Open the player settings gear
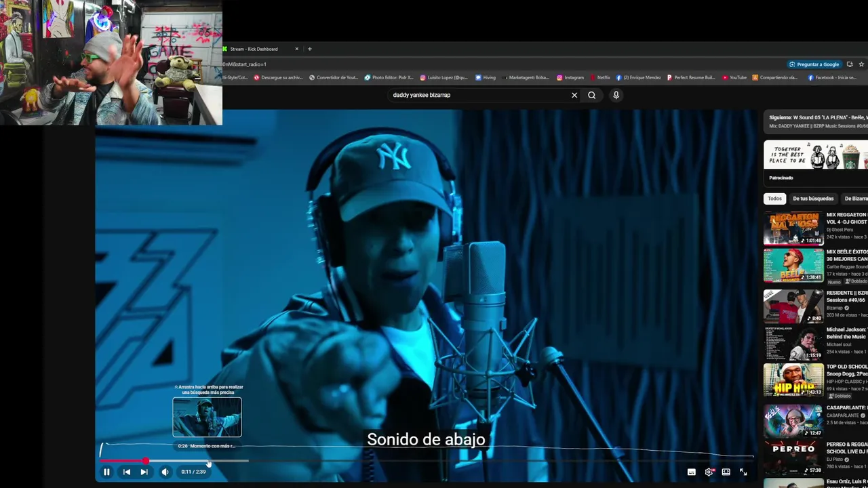The image size is (868, 488). pyautogui.click(x=709, y=472)
